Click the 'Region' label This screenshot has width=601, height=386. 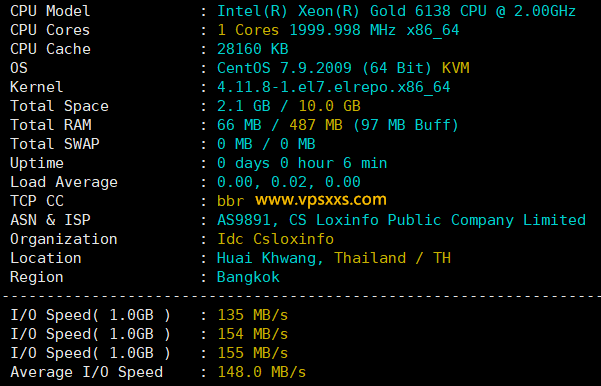(37, 278)
